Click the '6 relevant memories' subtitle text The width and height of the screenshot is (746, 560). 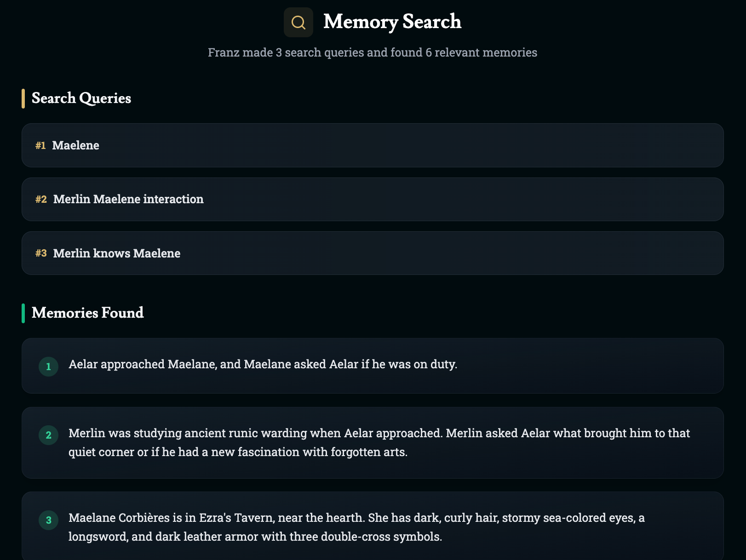[x=481, y=52]
